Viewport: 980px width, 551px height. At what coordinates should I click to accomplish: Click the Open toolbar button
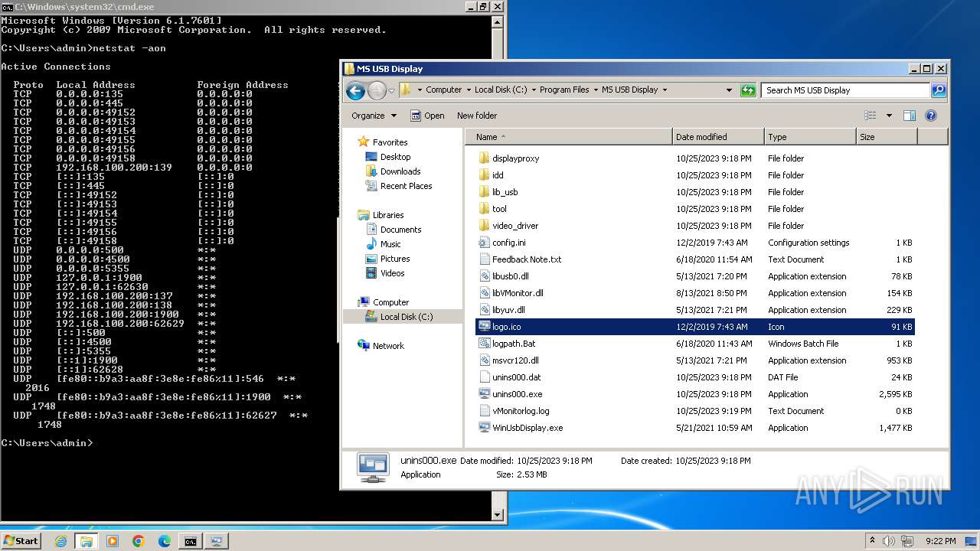point(427,116)
